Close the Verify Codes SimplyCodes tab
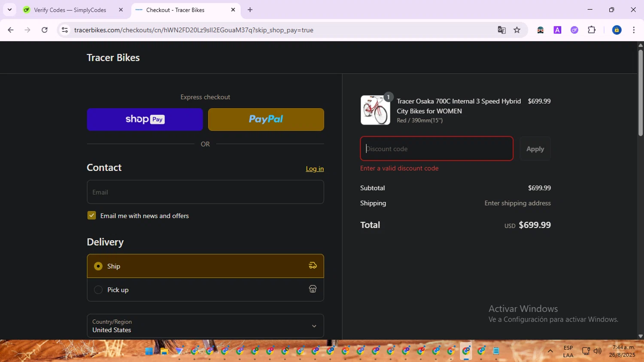Image resolution: width=644 pixels, height=362 pixels. 121,9
